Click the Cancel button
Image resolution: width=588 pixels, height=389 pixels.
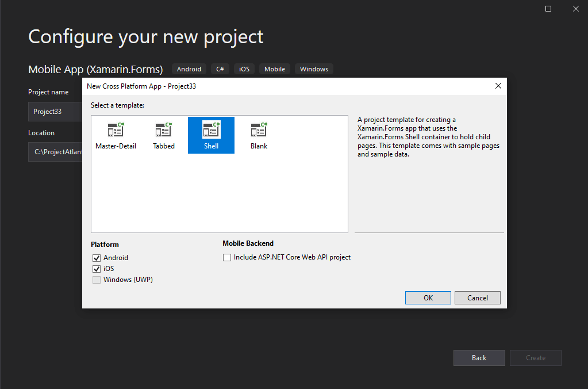point(477,298)
